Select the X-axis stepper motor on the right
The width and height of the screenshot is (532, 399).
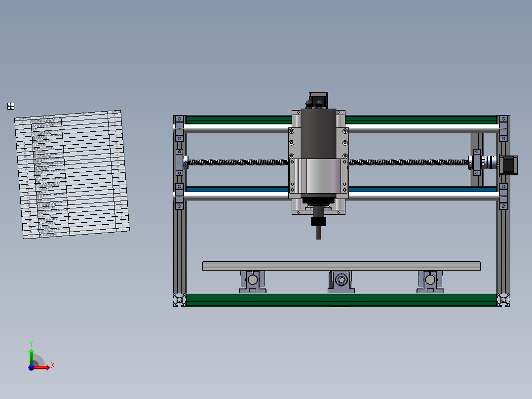point(509,165)
